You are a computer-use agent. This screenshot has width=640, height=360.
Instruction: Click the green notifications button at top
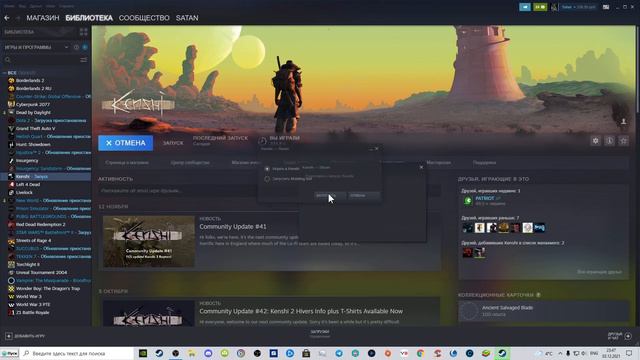click(540, 7)
